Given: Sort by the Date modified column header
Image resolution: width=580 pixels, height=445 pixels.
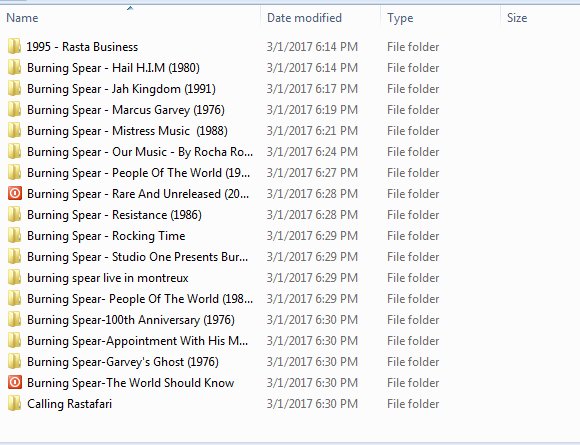Looking at the screenshot, I should (x=304, y=18).
